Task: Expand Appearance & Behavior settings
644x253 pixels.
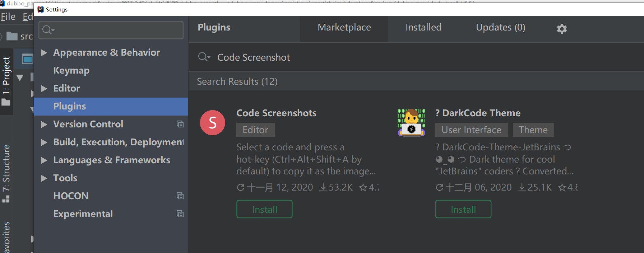Action: pos(44,53)
